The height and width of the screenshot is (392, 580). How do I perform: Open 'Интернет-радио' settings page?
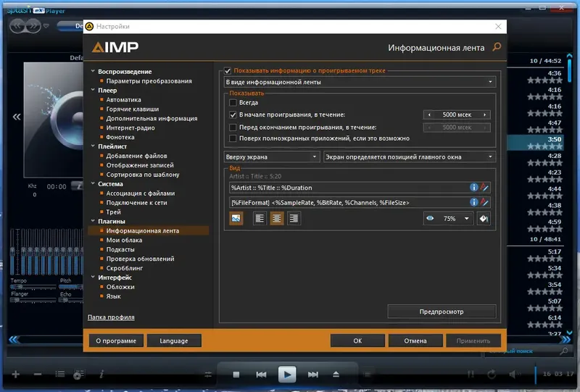pyautogui.click(x=130, y=128)
